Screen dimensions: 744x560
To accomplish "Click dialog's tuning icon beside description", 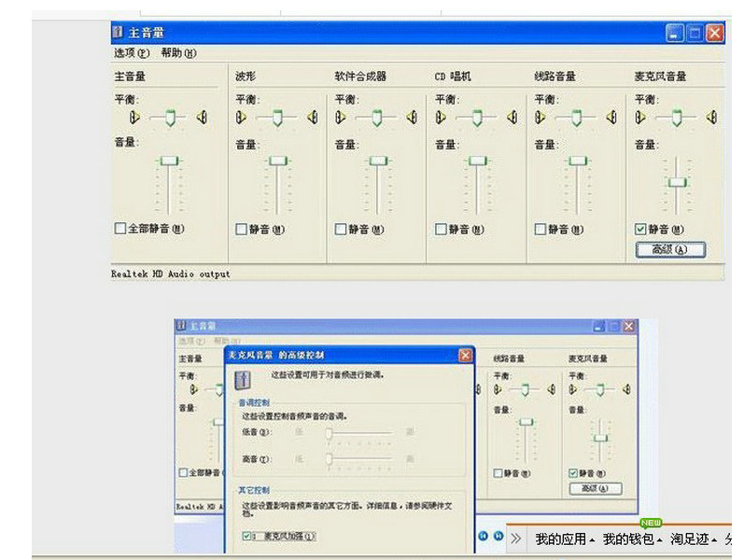I will [x=243, y=380].
